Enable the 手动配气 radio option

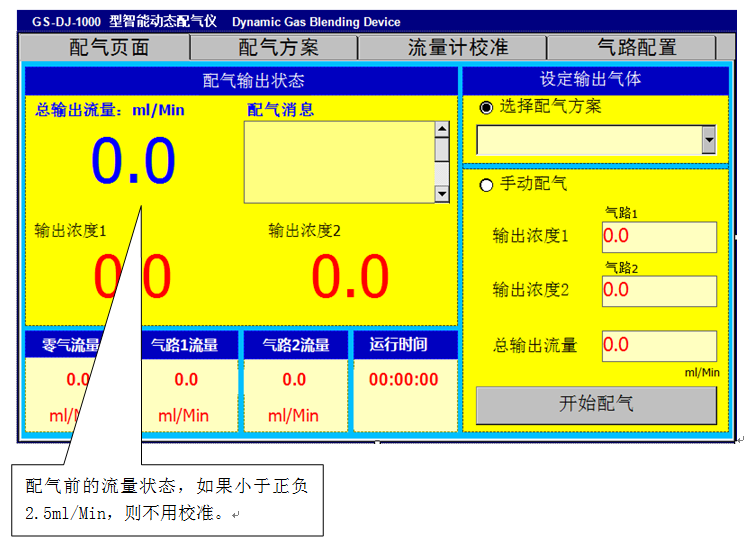point(487,184)
